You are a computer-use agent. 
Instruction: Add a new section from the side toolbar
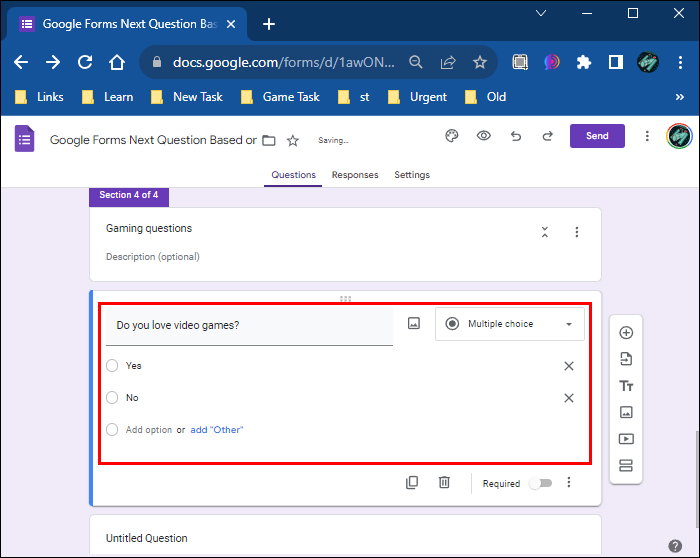[626, 465]
